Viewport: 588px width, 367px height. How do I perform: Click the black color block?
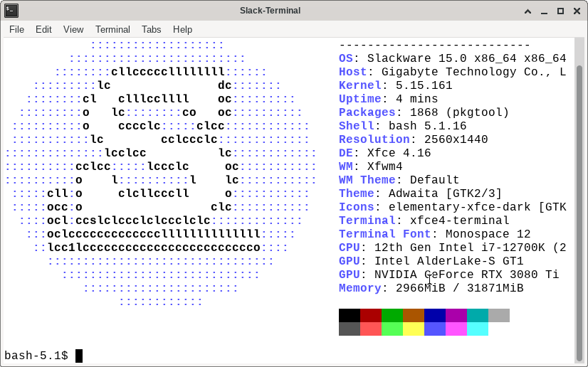pyautogui.click(x=350, y=315)
